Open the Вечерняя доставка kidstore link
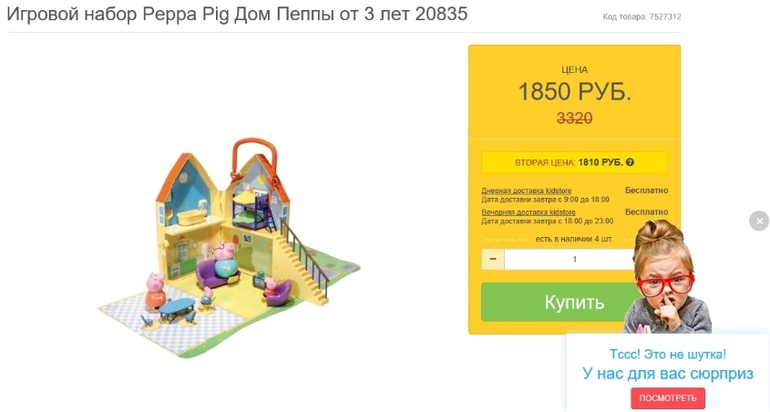 [528, 212]
